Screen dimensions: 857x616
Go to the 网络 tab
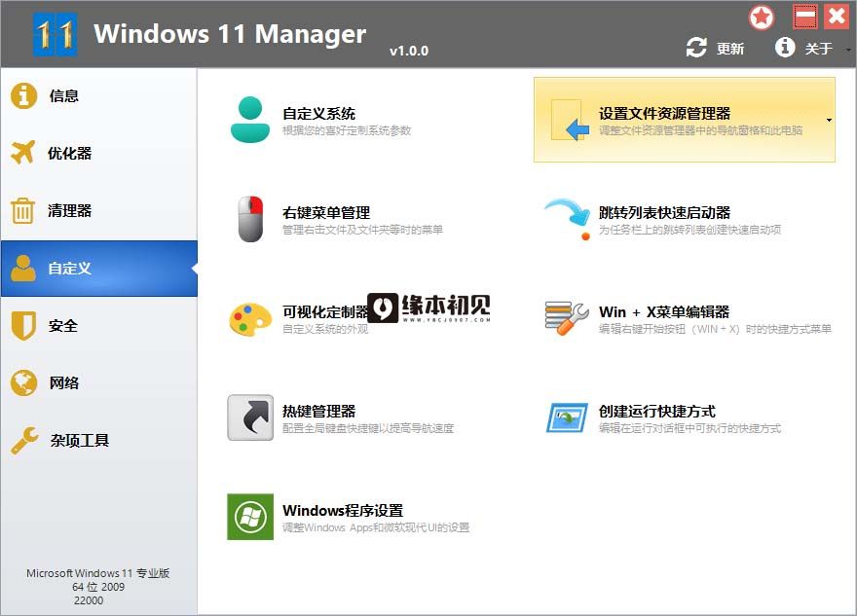(99, 383)
